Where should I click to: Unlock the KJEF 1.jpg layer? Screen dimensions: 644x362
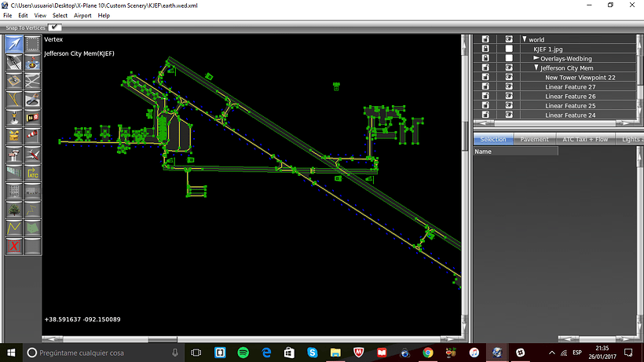coord(485,49)
